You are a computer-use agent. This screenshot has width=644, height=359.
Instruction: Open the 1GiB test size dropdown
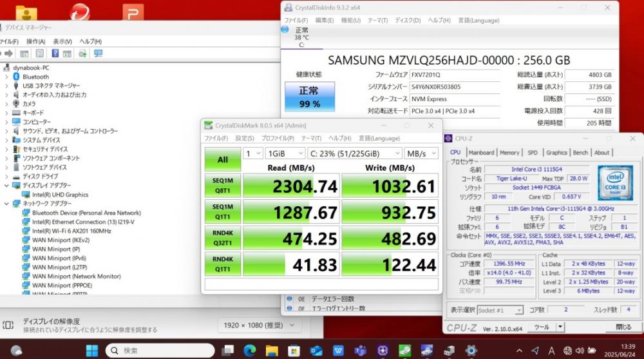click(x=285, y=153)
